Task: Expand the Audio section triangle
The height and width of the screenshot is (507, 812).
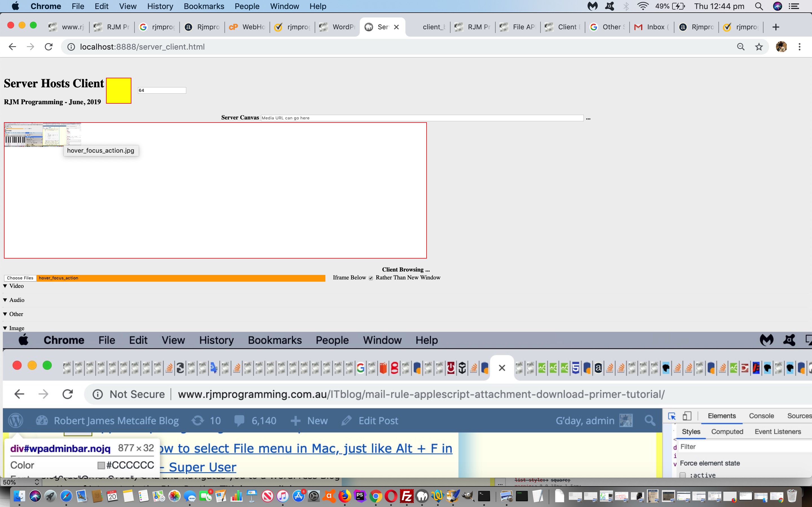Action: pos(5,300)
